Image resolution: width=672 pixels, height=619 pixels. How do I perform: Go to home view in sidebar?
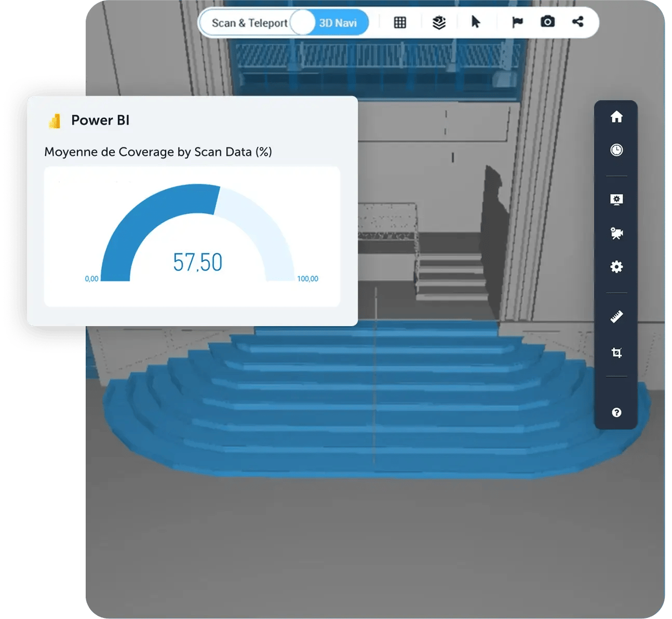point(616,117)
